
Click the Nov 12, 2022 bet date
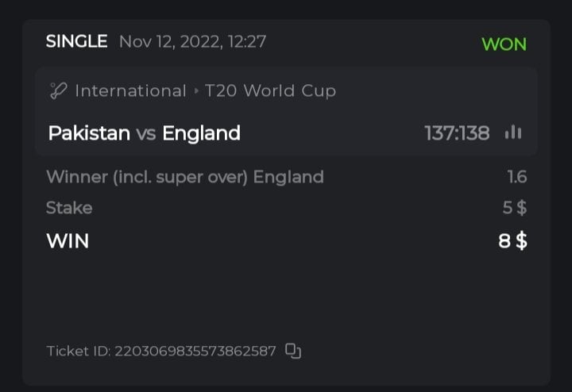(x=191, y=42)
